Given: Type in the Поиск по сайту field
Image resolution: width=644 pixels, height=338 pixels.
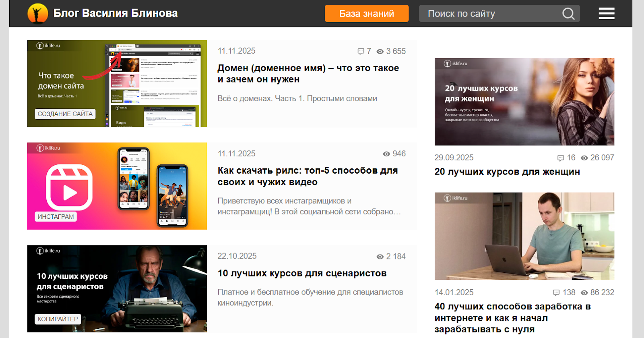Looking at the screenshot, I should tap(489, 14).
